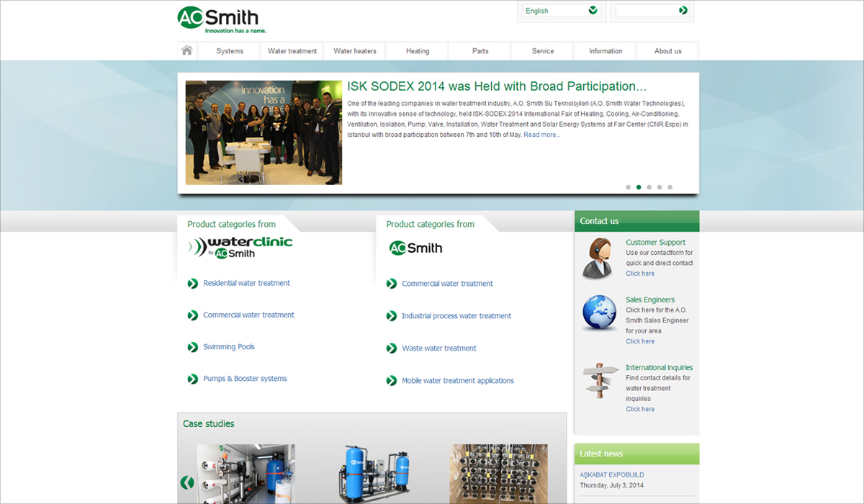Open the Water treatment menu
Viewport: 864px width, 504px height.
tap(292, 51)
